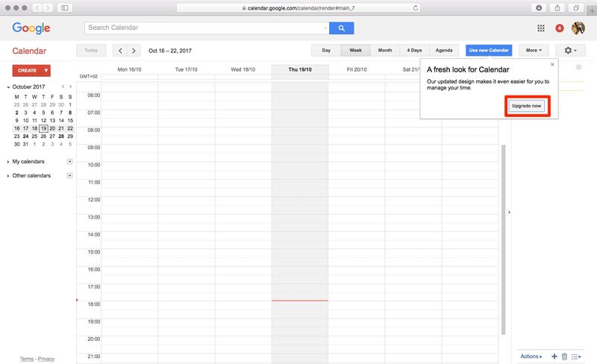Expand the Other calendars section
The height and width of the screenshot is (364, 597).
click(x=8, y=176)
